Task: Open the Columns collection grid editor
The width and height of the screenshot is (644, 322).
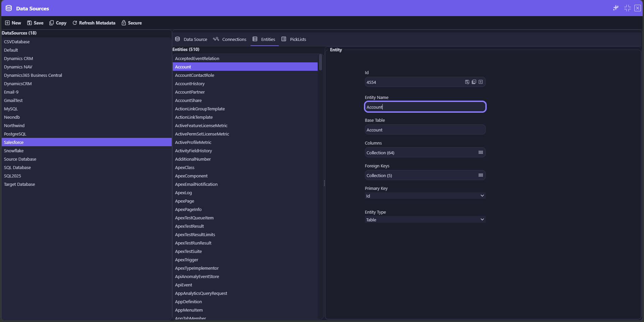Action: (481, 153)
